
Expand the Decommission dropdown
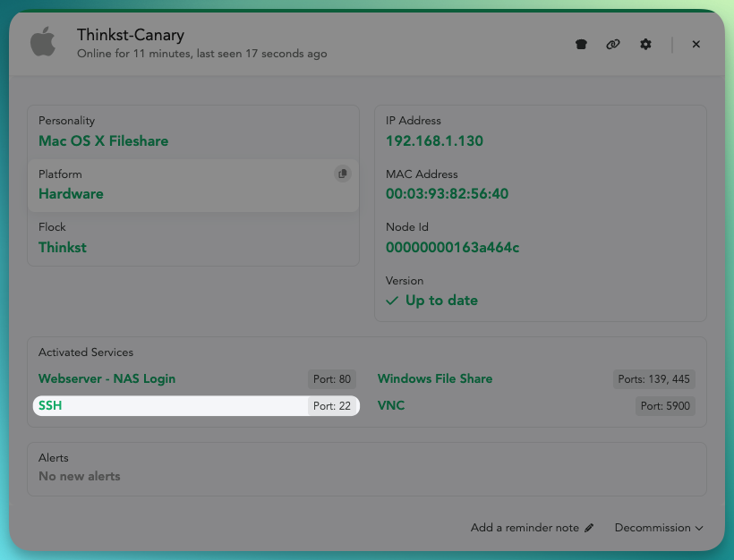tap(659, 528)
